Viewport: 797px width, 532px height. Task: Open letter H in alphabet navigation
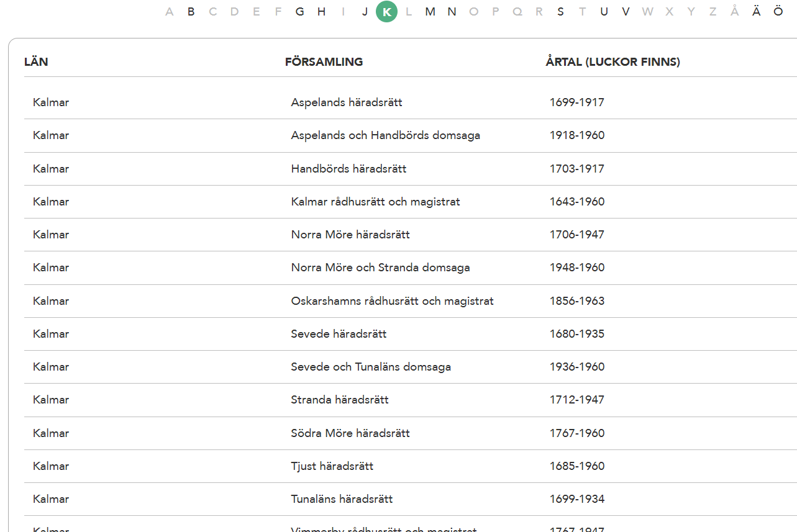pos(321,11)
